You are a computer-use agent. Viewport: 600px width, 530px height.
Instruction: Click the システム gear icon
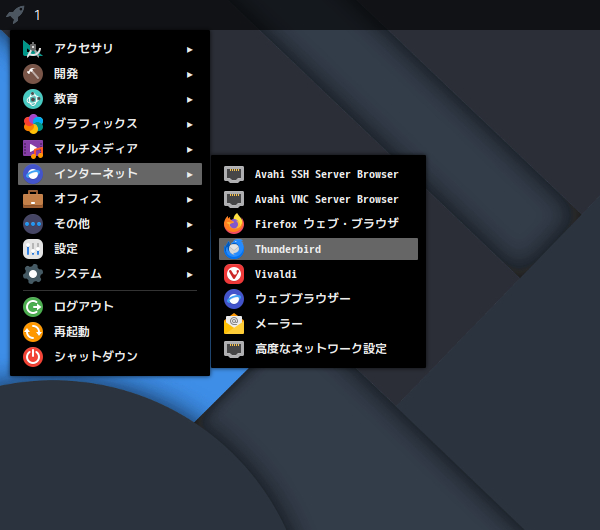33,274
